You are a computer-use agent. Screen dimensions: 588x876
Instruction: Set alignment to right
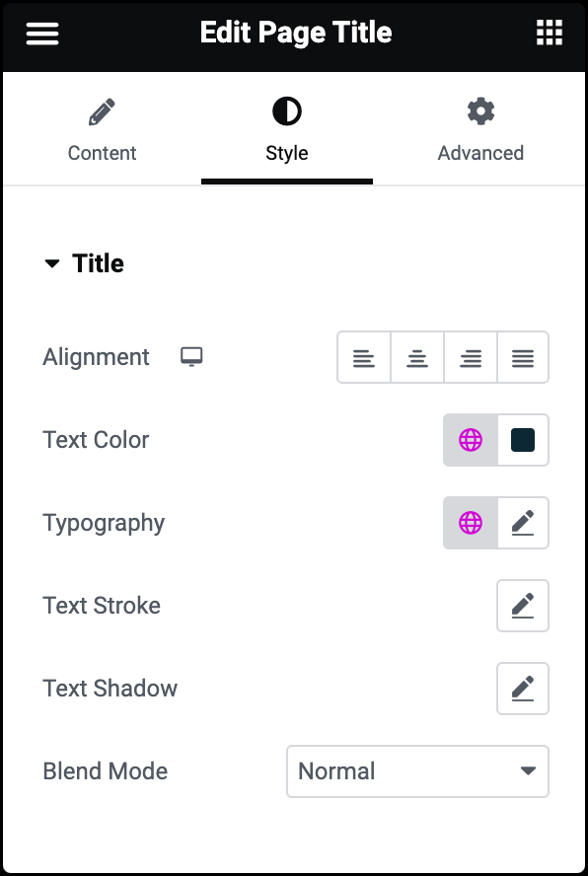point(470,357)
